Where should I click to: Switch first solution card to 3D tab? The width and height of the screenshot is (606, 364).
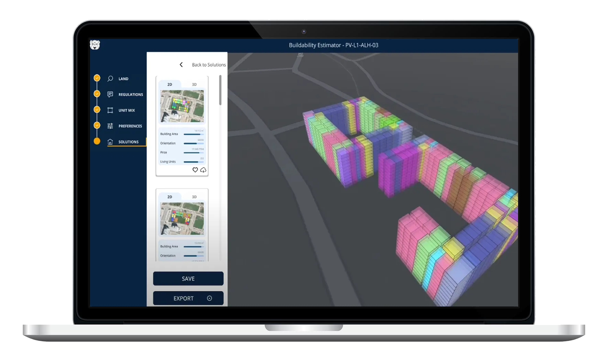click(x=195, y=84)
